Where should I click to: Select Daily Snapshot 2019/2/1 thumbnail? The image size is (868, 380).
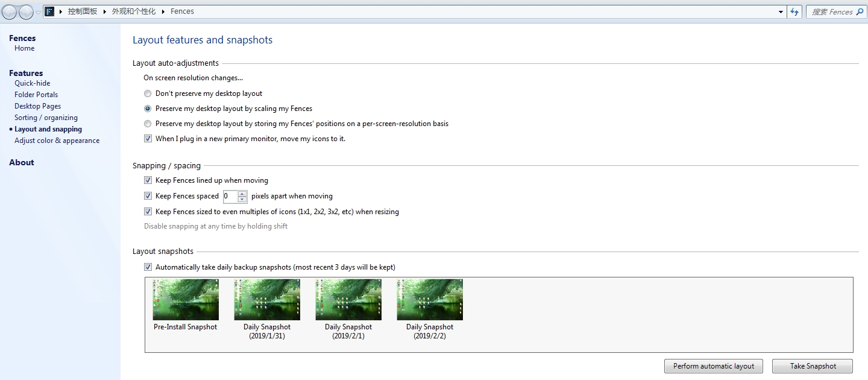pos(348,300)
